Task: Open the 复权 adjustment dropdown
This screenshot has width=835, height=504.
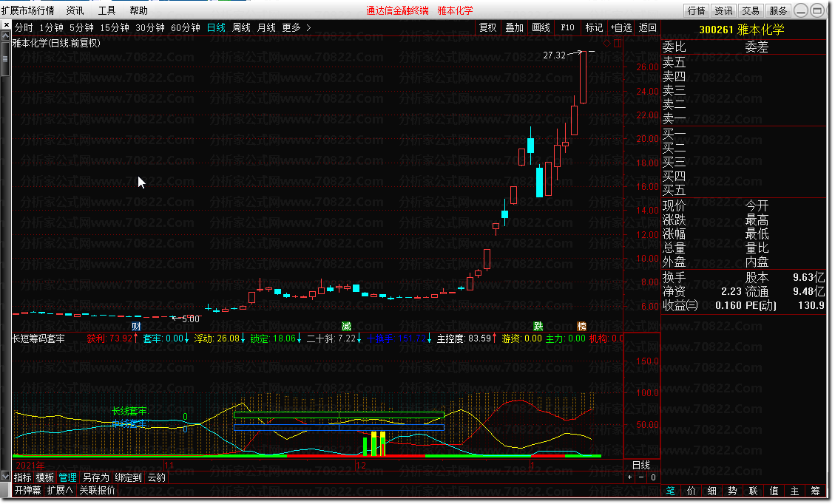Action: (488, 27)
